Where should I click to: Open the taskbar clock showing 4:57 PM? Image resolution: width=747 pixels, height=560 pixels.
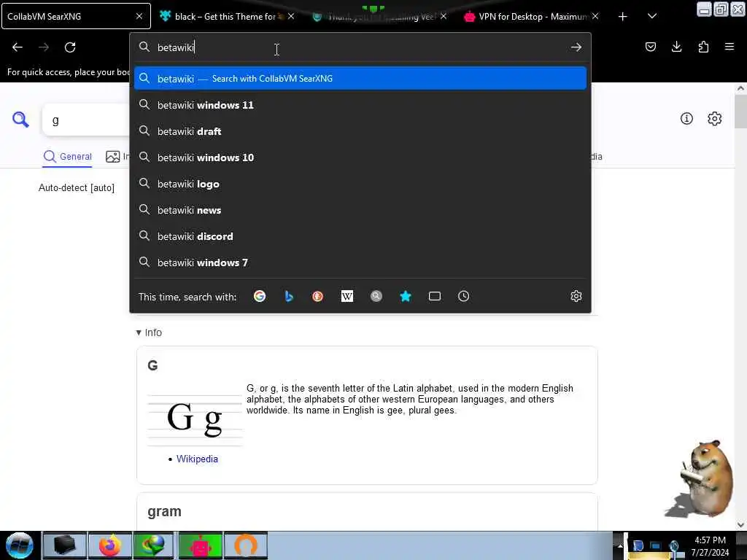pyautogui.click(x=709, y=546)
